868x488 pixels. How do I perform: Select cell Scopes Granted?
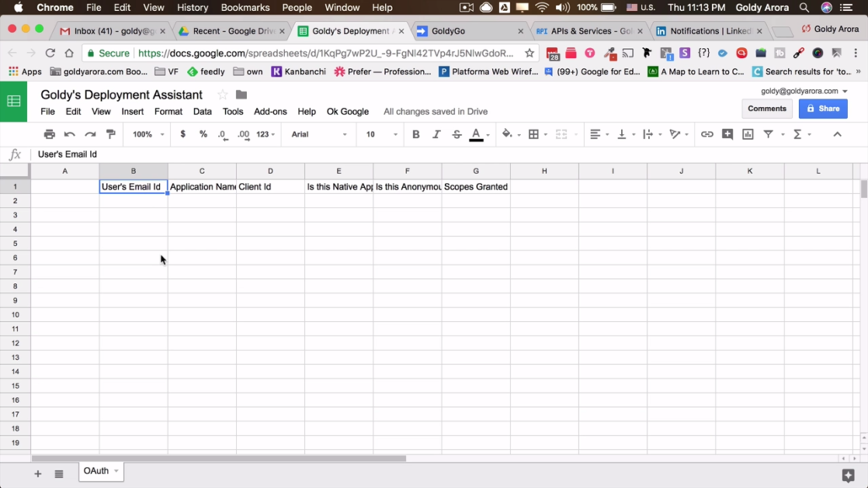click(x=476, y=186)
